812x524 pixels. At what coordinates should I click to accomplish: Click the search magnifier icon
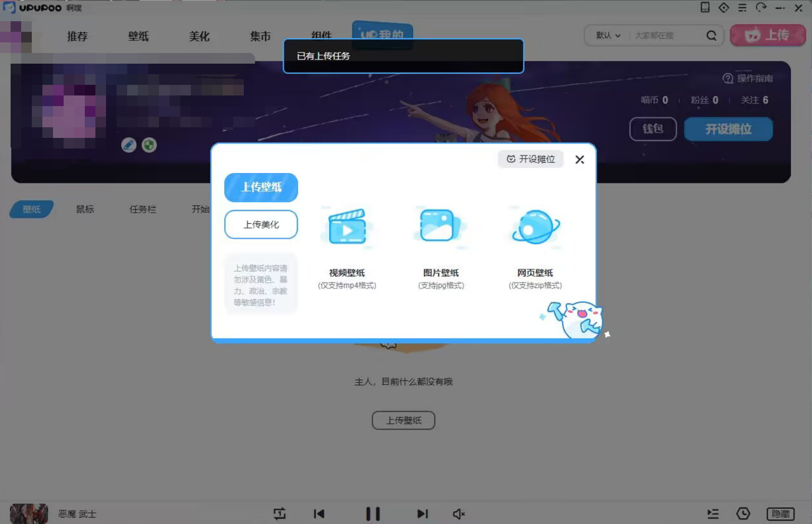(x=711, y=36)
